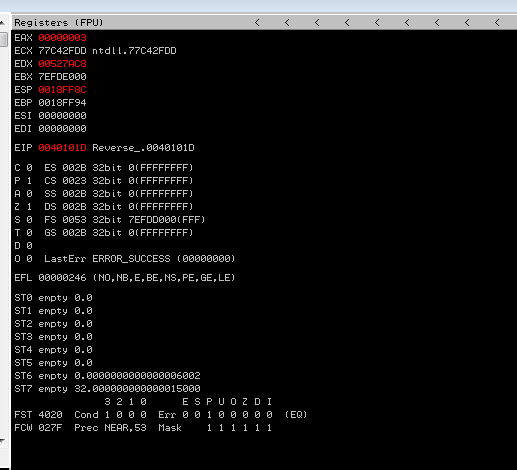Select FS segment register value 0053
This screenshot has width=517, height=470.
pos(74,220)
